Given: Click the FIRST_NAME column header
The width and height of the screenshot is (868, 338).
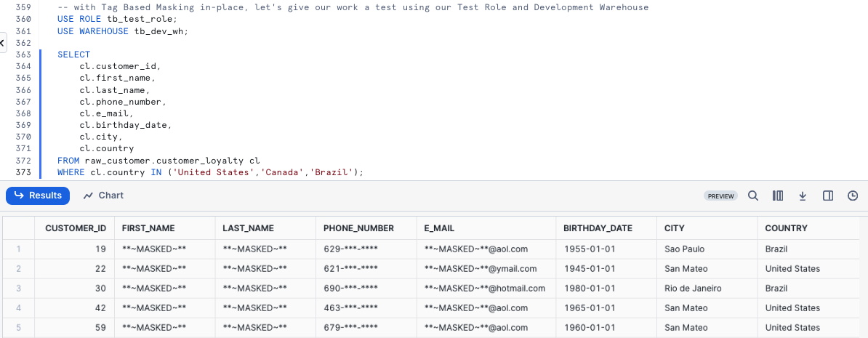Looking at the screenshot, I should 148,228.
